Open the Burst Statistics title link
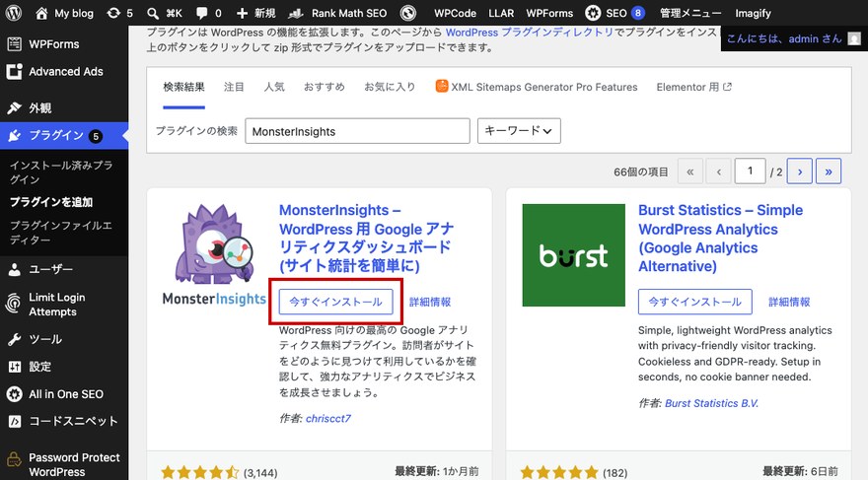The height and width of the screenshot is (480, 868). point(720,238)
